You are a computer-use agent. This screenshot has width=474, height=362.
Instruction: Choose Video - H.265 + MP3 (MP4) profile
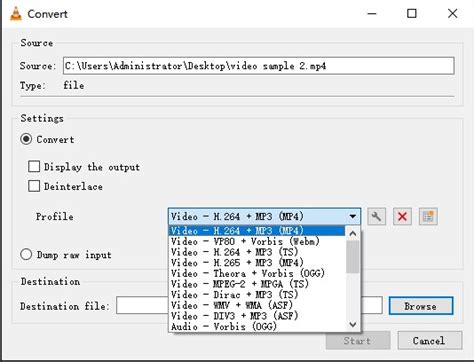click(257, 262)
